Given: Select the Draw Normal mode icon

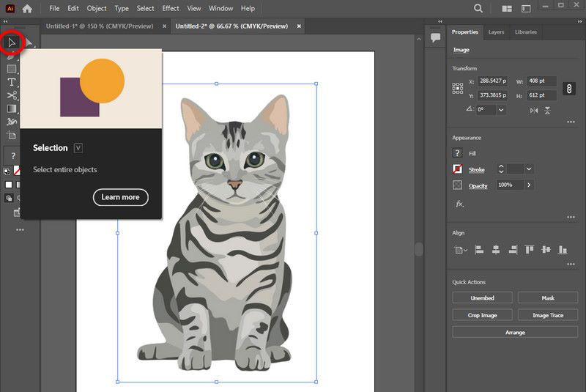Looking at the screenshot, I should click(x=9, y=198).
